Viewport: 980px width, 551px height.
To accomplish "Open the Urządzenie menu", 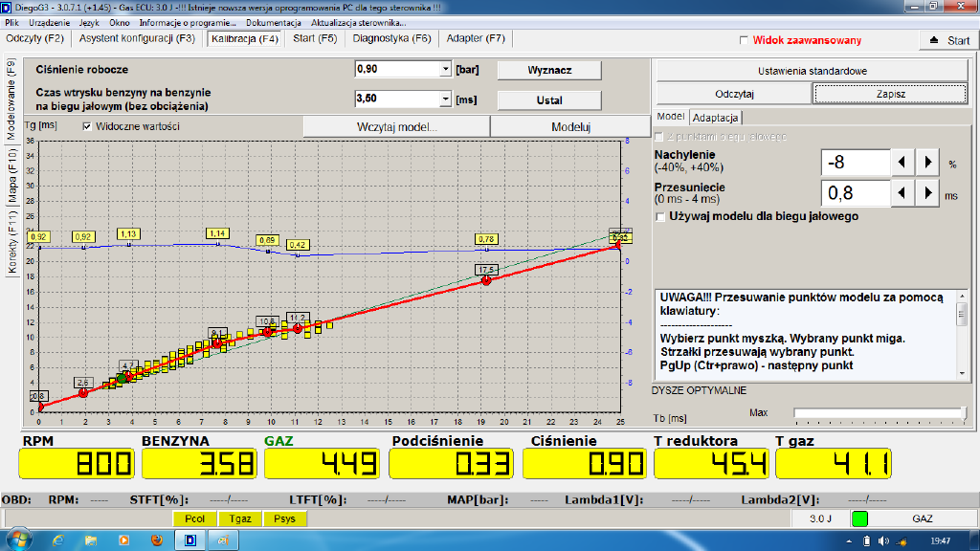I will (50, 23).
